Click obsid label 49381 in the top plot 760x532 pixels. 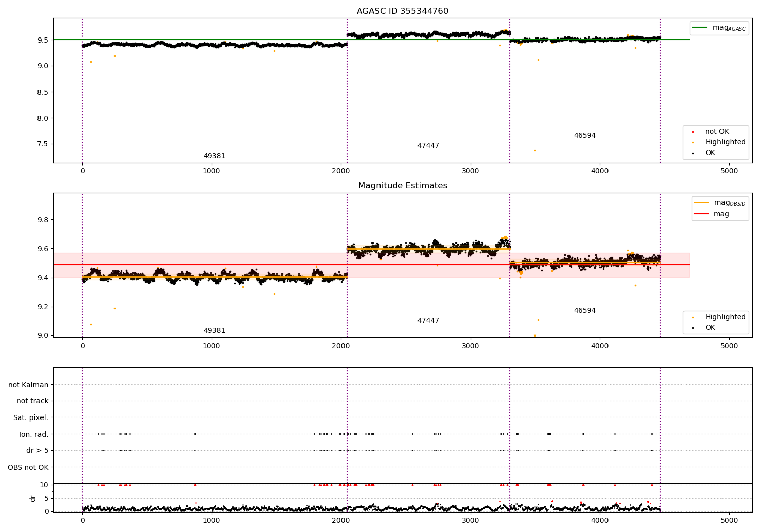[x=214, y=156]
